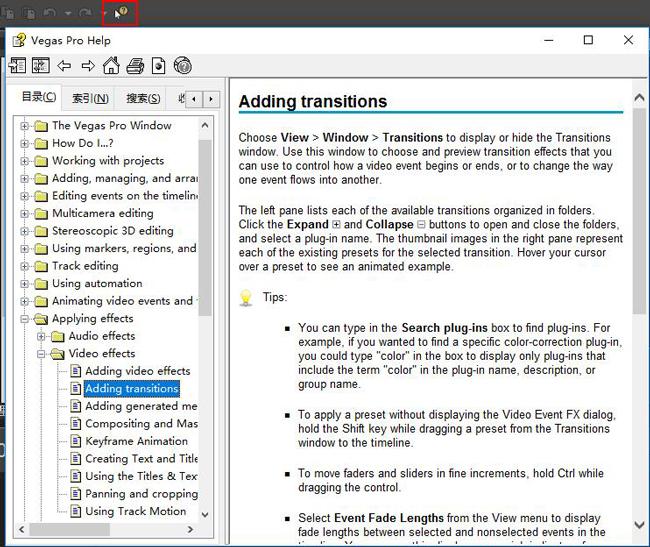Switch to the 索引(N) index tab
Viewport: 650px width, 547px height.
(x=90, y=98)
